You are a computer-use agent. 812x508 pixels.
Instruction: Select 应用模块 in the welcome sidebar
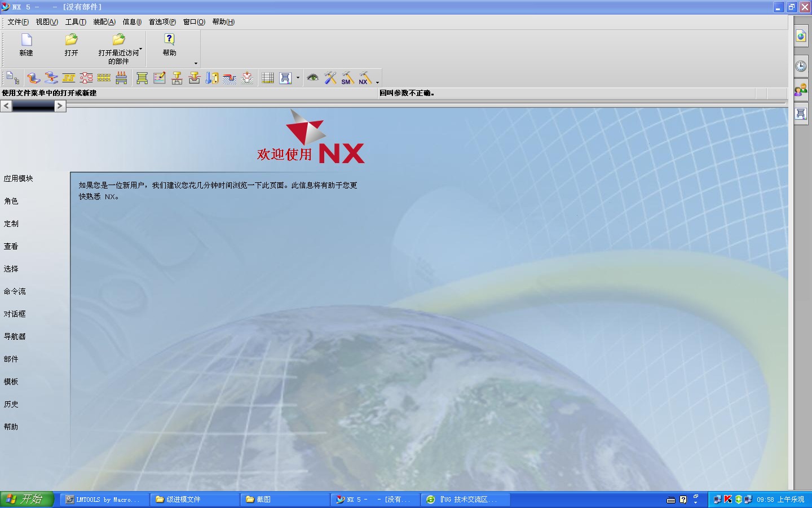click(19, 178)
